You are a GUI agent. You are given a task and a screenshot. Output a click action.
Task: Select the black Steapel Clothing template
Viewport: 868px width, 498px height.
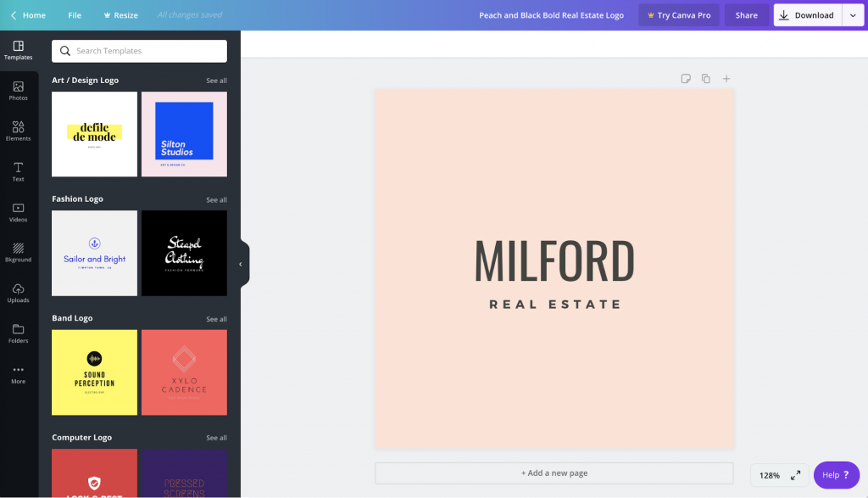[184, 253]
